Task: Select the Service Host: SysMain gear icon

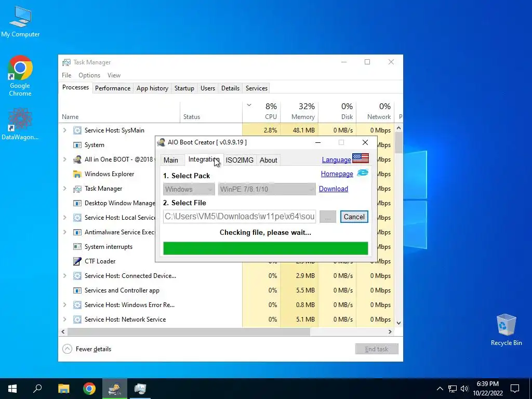Action: click(x=77, y=130)
